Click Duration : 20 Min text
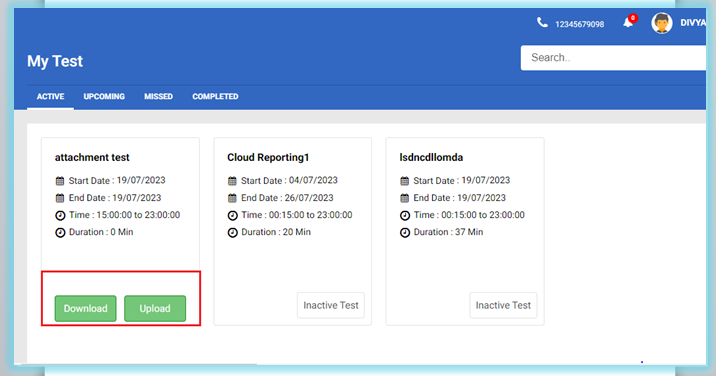This screenshot has height=376, width=716. pos(276,232)
